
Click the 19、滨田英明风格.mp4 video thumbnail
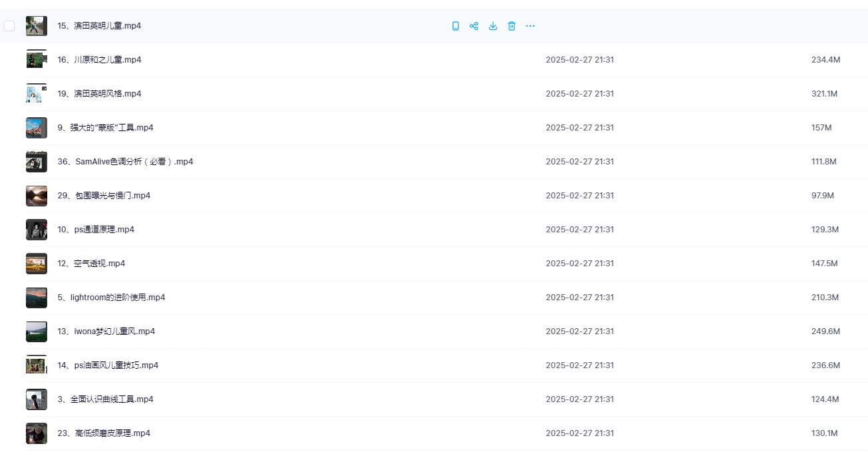coord(36,94)
